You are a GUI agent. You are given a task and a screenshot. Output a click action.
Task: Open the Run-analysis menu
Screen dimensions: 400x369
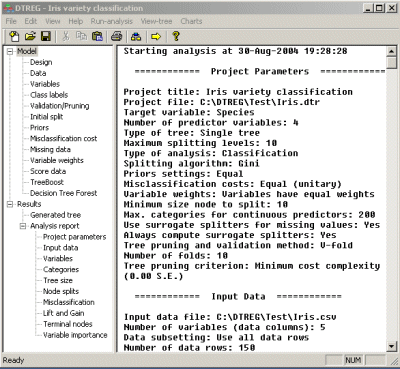tap(112, 21)
